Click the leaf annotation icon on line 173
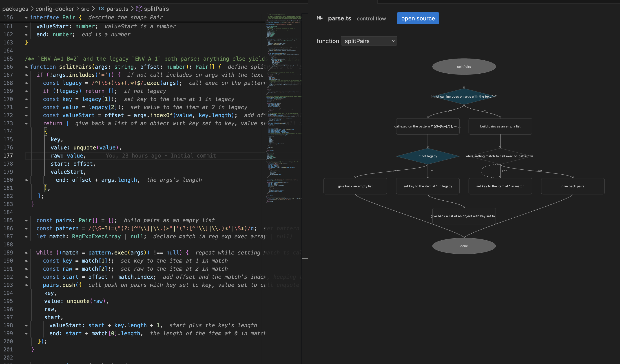620x364 pixels. tap(26, 124)
